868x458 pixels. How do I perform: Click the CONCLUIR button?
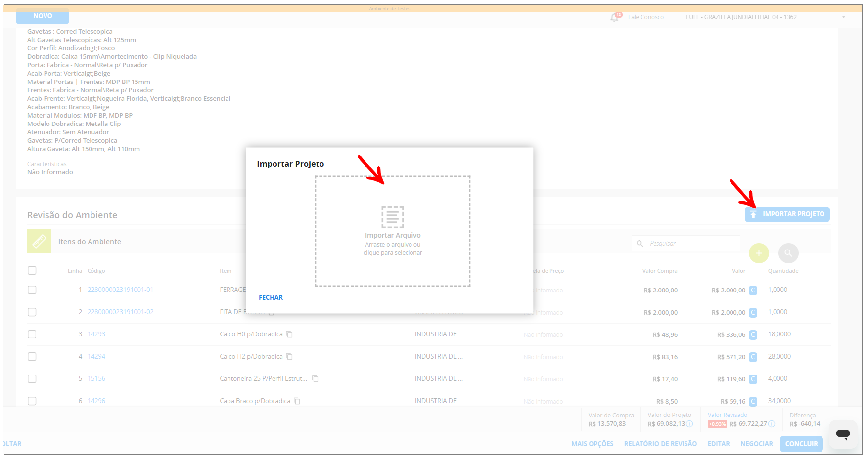click(802, 444)
